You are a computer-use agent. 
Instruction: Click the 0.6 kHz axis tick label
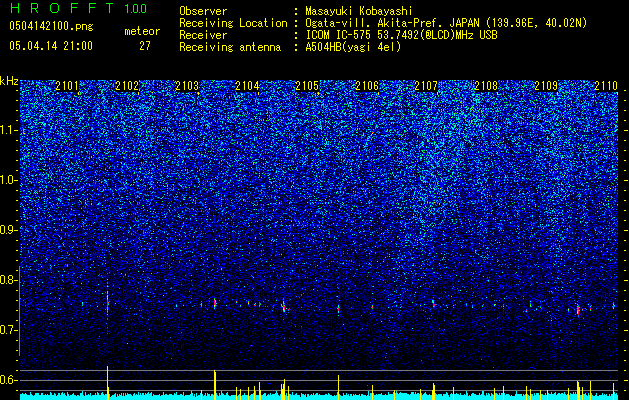7,380
